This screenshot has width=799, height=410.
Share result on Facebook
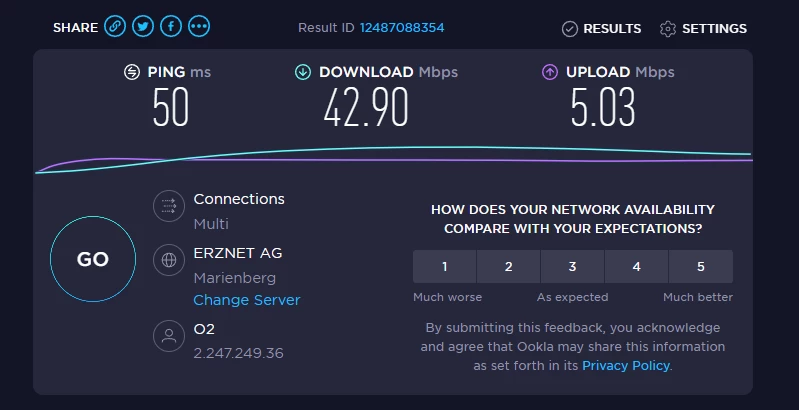(x=171, y=28)
